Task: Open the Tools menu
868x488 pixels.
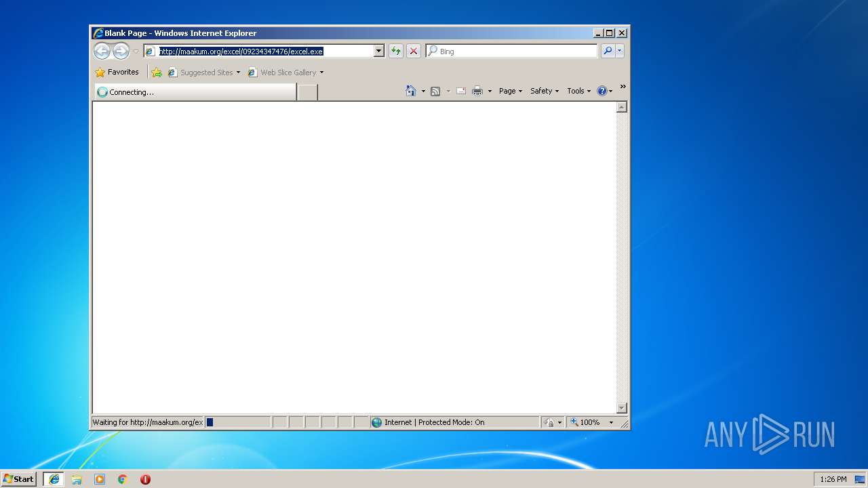Action: [x=578, y=91]
